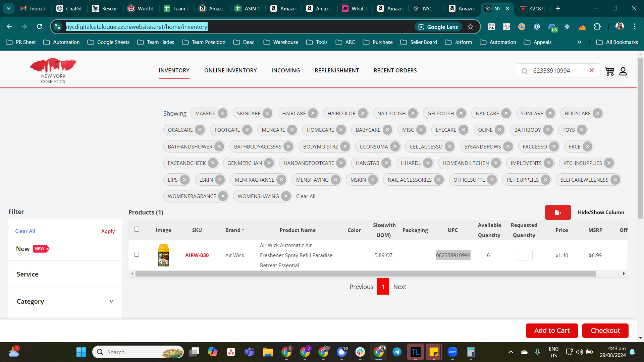Open File Explorer from the taskbar
Screen dimensions: 644x362
click(x=268, y=352)
